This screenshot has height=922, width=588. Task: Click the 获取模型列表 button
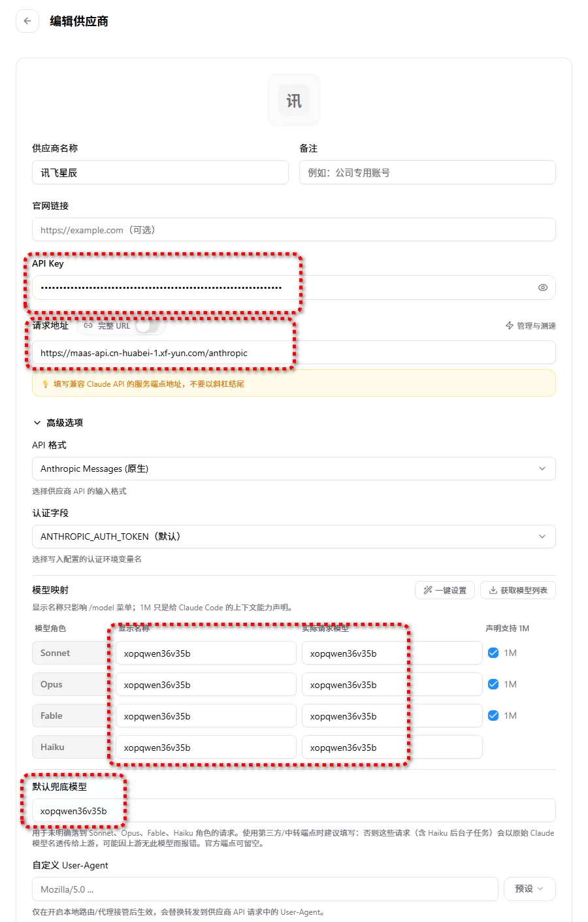[518, 590]
